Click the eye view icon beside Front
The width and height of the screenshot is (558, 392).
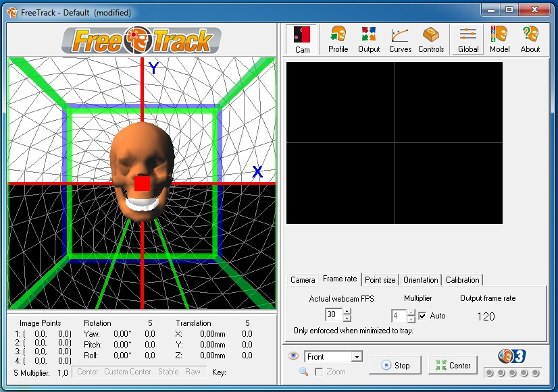pyautogui.click(x=293, y=356)
